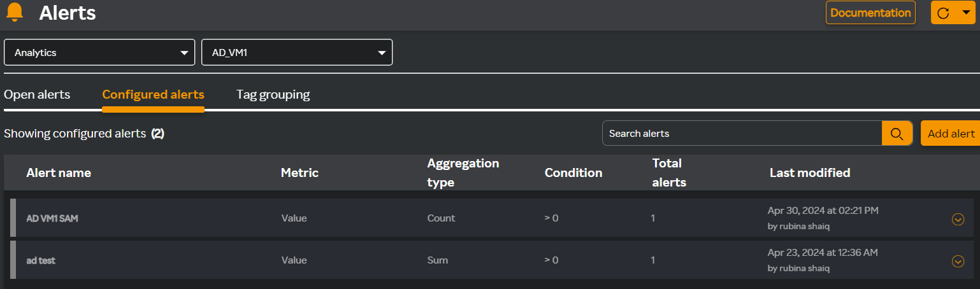Click the Add alert button
The height and width of the screenshot is (289, 980).
(951, 134)
